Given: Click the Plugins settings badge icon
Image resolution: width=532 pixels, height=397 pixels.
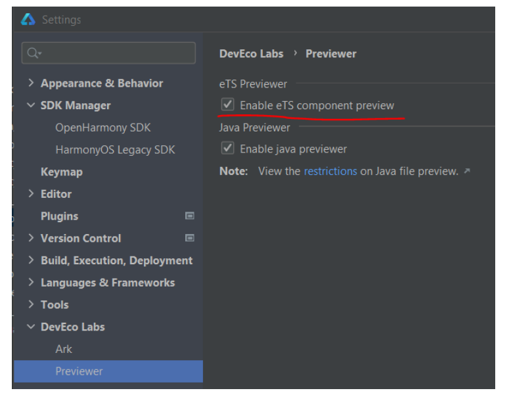Looking at the screenshot, I should (190, 216).
